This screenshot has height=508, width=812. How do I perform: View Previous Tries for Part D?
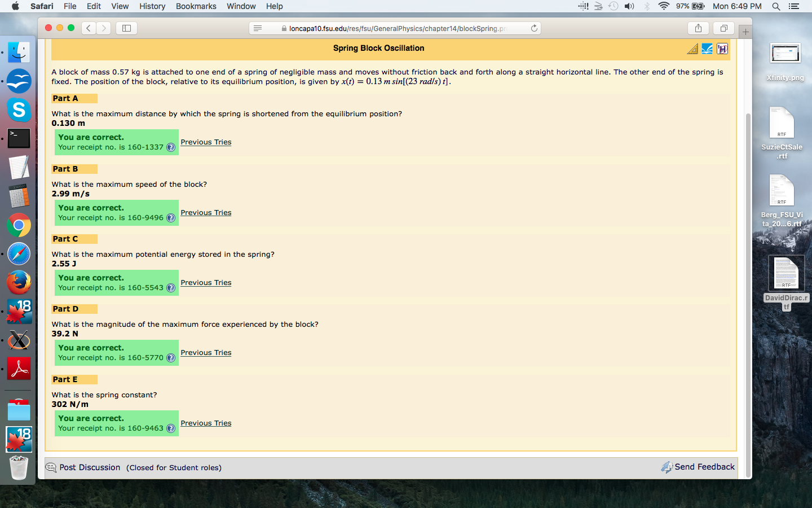tap(206, 353)
